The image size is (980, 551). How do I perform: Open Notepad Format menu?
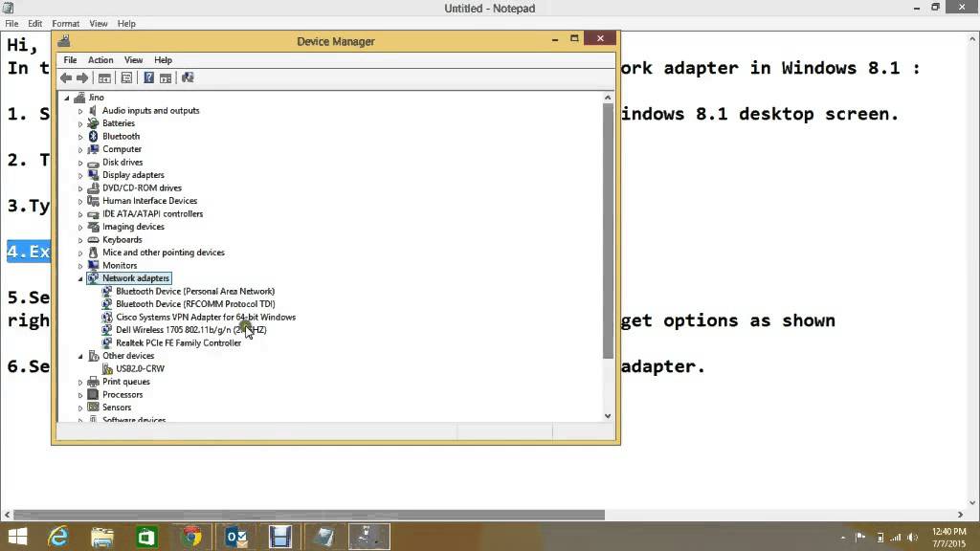tap(66, 24)
